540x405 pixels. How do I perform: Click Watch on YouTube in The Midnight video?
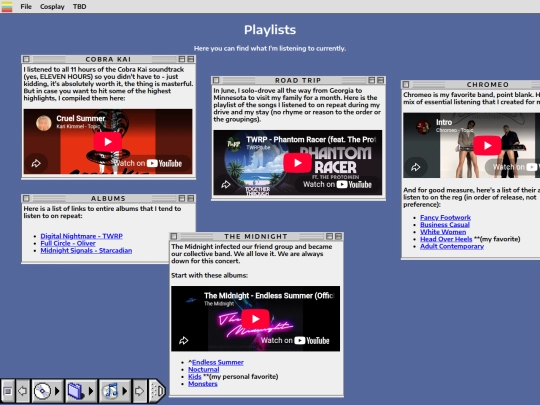pos(295,341)
